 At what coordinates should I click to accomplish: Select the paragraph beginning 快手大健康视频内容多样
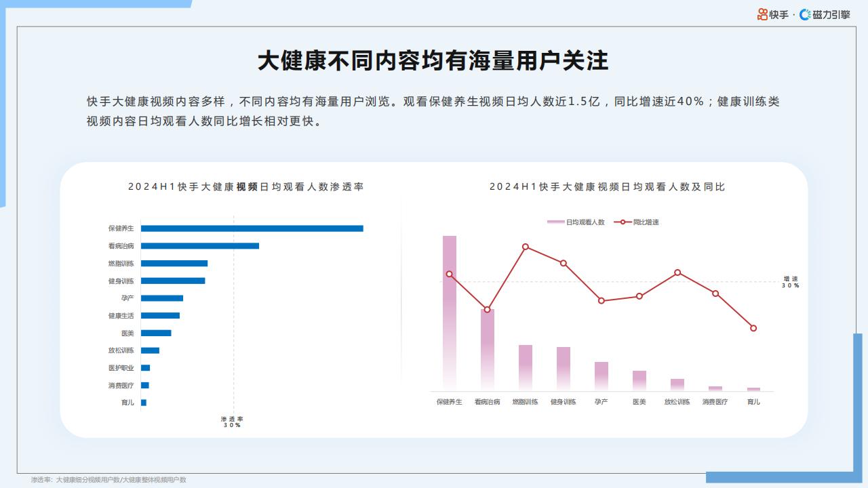433,112
